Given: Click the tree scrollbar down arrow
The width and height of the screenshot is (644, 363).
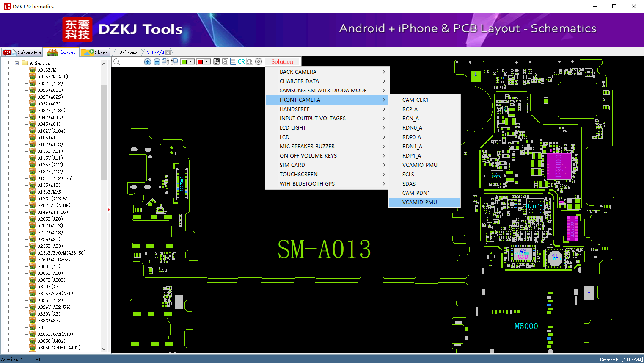Looking at the screenshot, I should tap(104, 349).
